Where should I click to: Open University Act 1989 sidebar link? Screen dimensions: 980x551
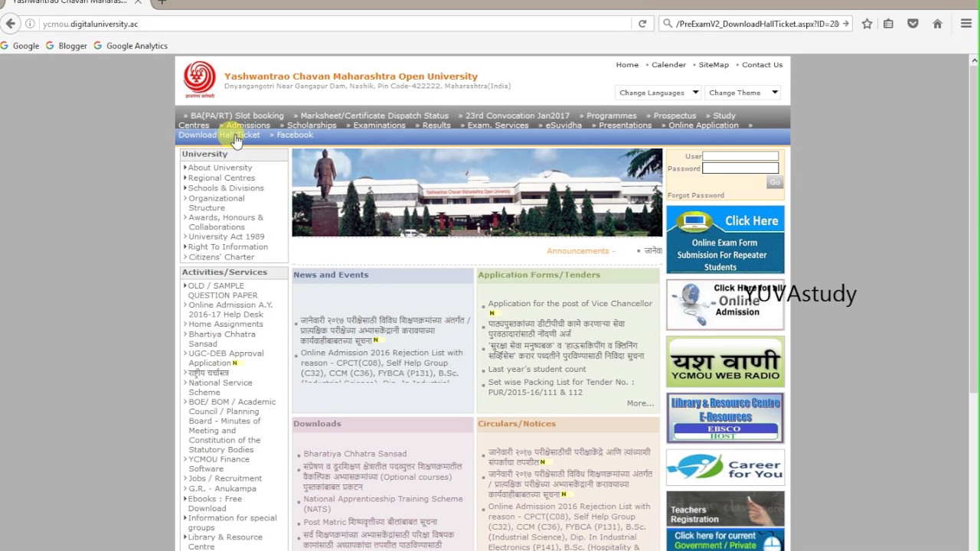tap(227, 236)
